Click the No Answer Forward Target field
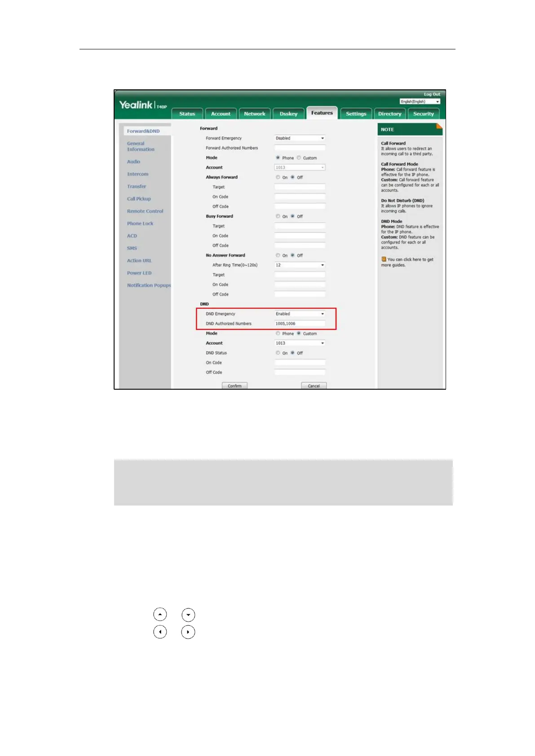The height and width of the screenshot is (756, 535). pyautogui.click(x=300, y=275)
